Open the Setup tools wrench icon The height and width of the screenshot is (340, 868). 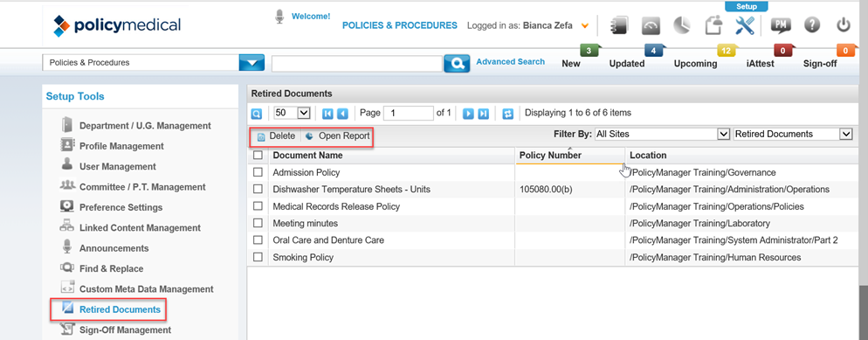746,25
